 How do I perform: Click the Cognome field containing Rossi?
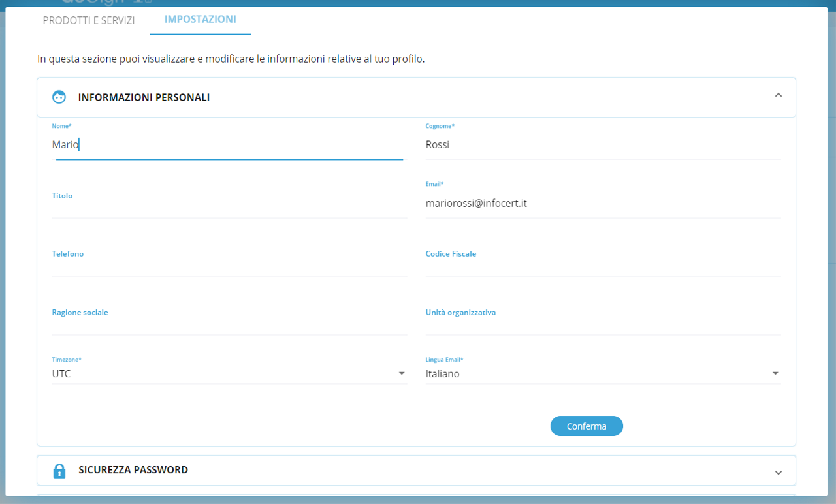click(602, 145)
